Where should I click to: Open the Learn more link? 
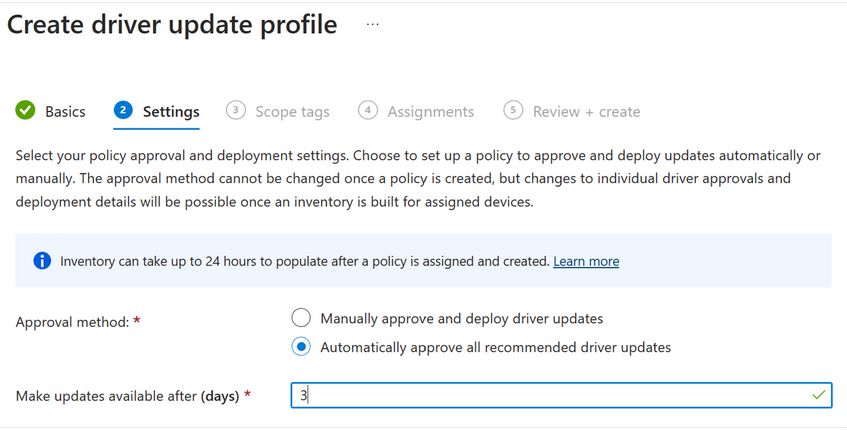586,261
